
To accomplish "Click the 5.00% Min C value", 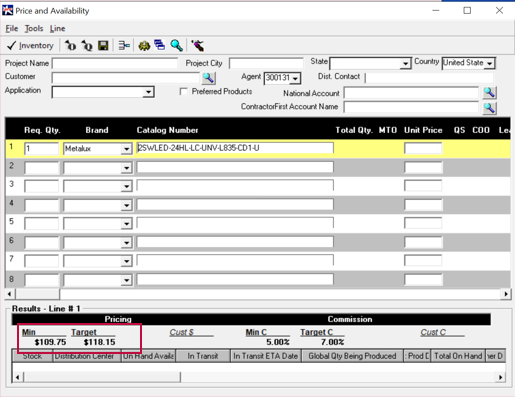I will 278,342.
